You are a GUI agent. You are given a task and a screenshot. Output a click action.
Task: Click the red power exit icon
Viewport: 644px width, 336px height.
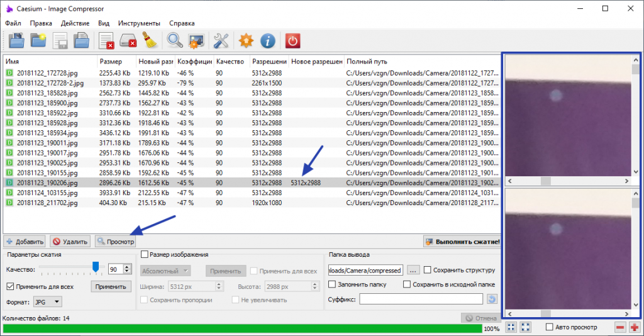tap(292, 41)
